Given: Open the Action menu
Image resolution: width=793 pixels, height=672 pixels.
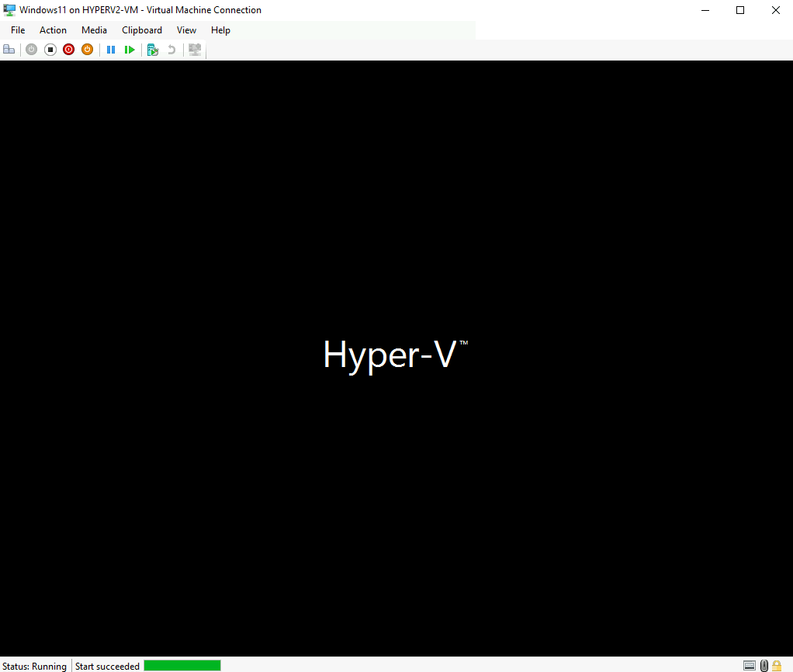Looking at the screenshot, I should (x=53, y=30).
